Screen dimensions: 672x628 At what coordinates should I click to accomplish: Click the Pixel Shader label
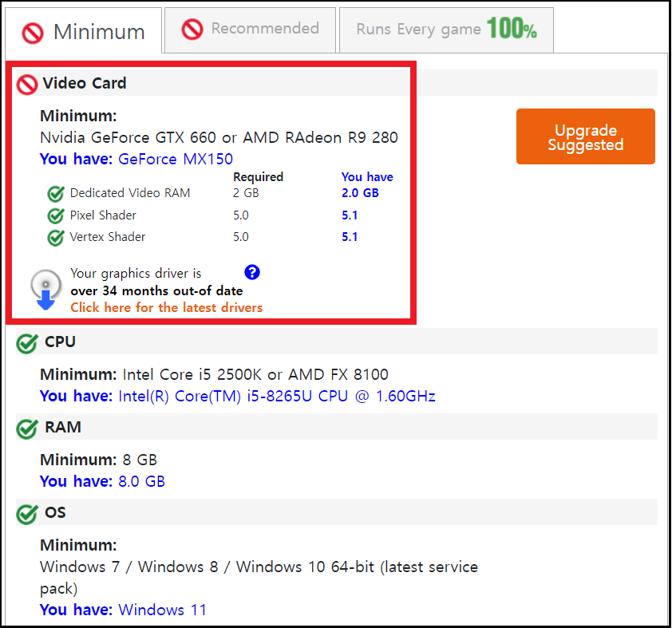[x=103, y=215]
